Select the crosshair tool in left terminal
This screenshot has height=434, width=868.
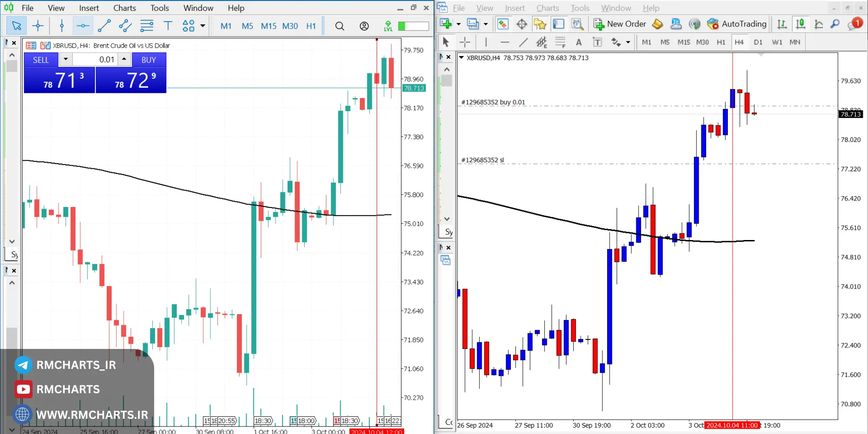(x=38, y=26)
